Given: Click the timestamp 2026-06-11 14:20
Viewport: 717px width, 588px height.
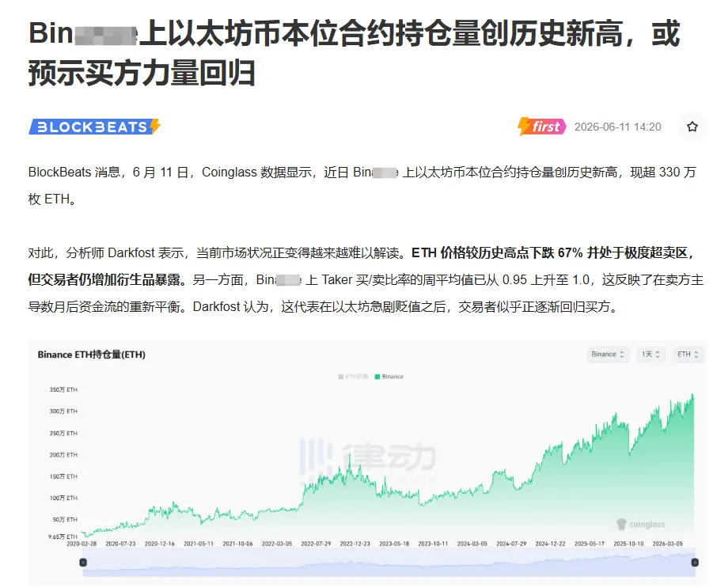Looking at the screenshot, I should click(x=618, y=127).
